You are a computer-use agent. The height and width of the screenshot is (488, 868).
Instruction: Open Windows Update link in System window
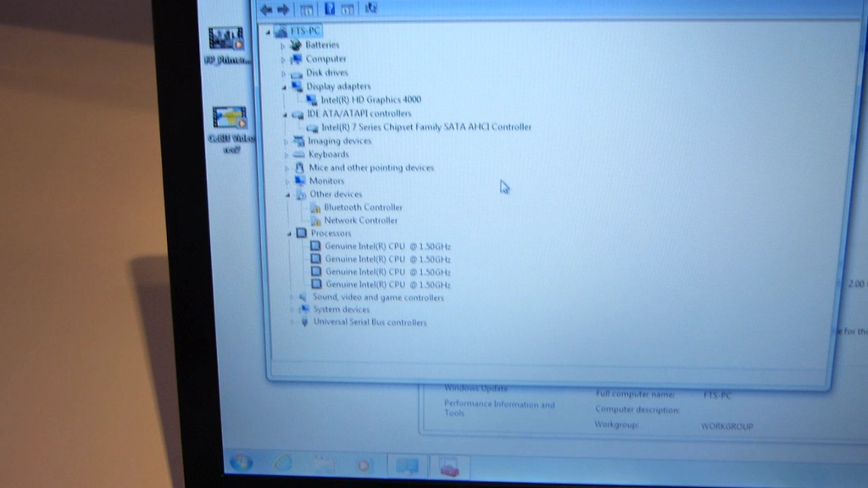coord(476,388)
